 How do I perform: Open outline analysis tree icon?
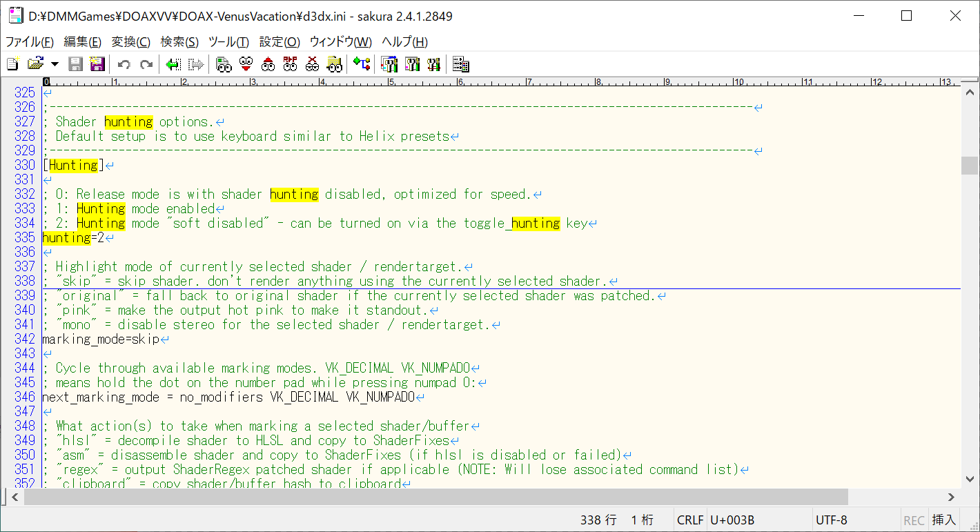pyautogui.click(x=362, y=64)
